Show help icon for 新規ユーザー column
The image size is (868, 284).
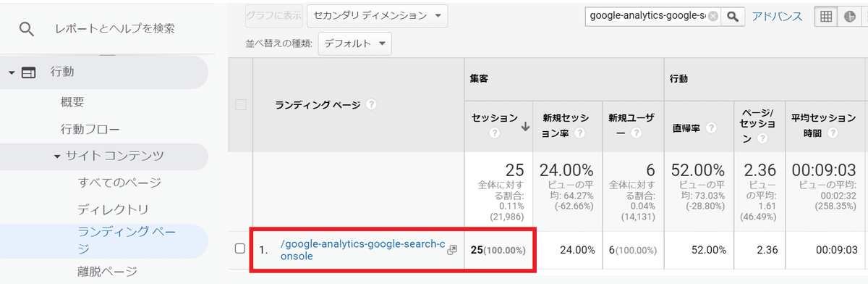pos(636,133)
